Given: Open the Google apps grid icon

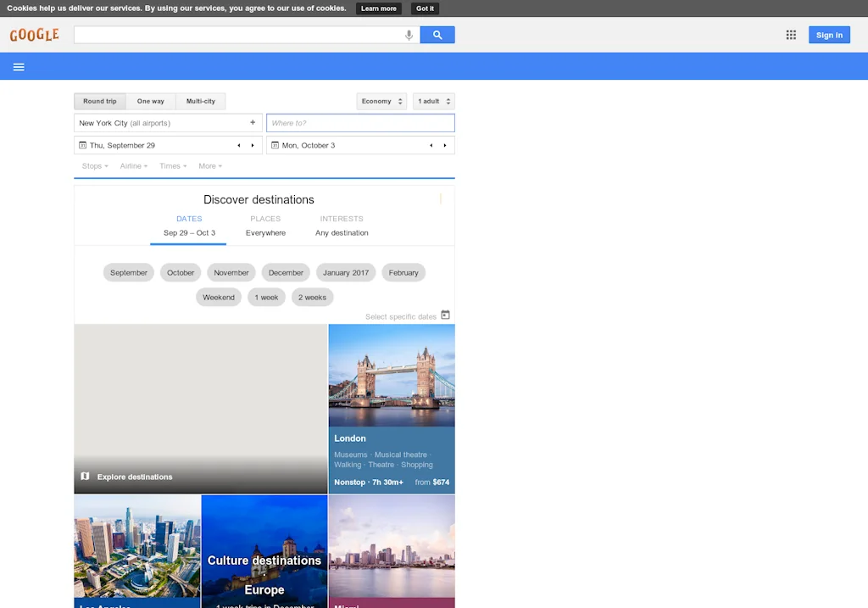Looking at the screenshot, I should coord(790,35).
